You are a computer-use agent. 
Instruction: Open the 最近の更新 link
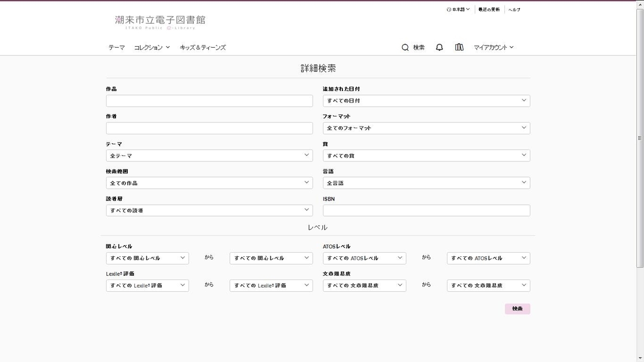pyautogui.click(x=489, y=9)
